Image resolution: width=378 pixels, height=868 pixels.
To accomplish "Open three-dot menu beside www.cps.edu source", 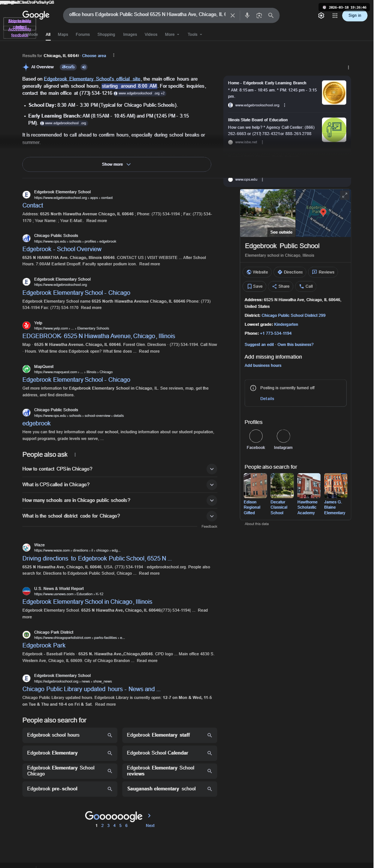I will 263,179.
